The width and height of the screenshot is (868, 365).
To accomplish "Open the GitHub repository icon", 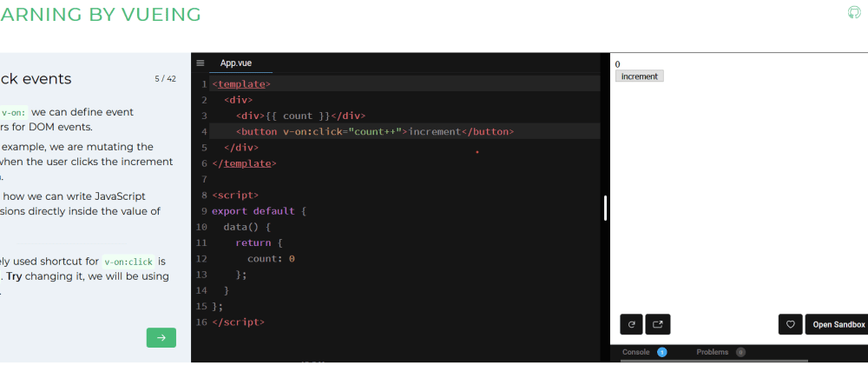I will pos(855,13).
